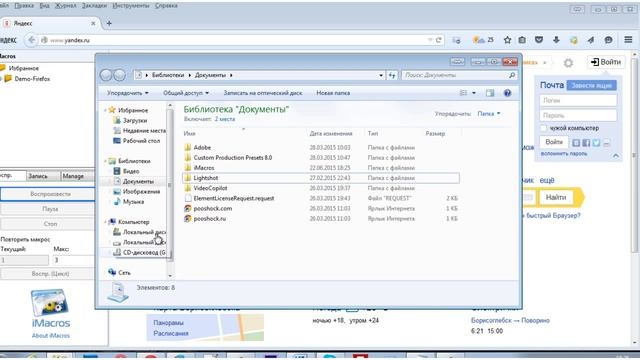Viewport: 640px width, 360px height.
Task: Select the Demo-Firefox macro folder
Action: 32,79
